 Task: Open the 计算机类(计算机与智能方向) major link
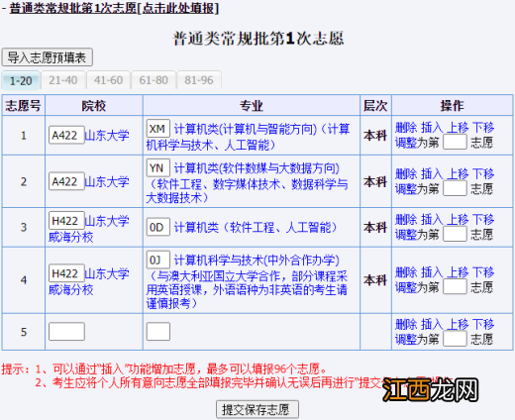[248, 137]
